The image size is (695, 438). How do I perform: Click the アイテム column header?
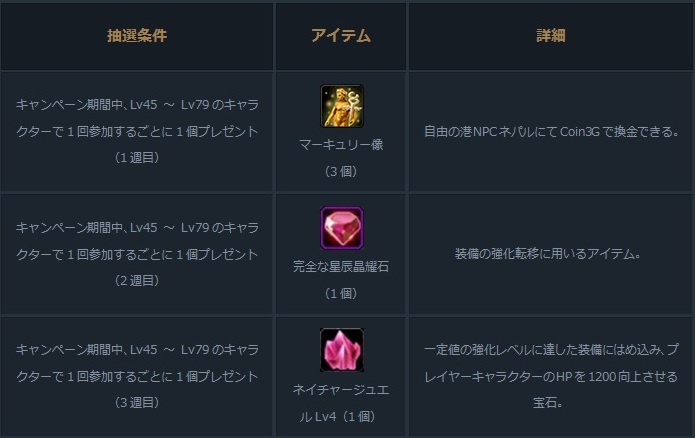(341, 35)
